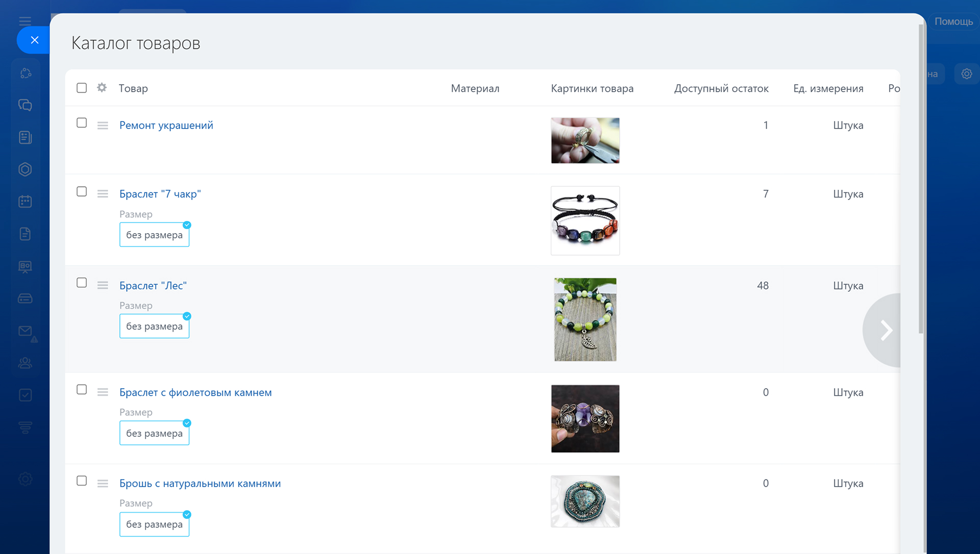Open the hamburger menu at top left
The image size is (980, 554).
(25, 21)
